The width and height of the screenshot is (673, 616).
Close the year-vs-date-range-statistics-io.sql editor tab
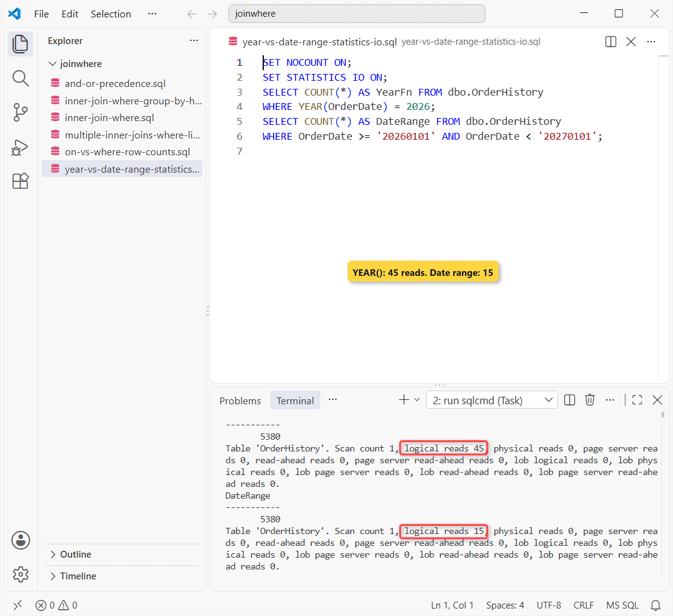[631, 42]
